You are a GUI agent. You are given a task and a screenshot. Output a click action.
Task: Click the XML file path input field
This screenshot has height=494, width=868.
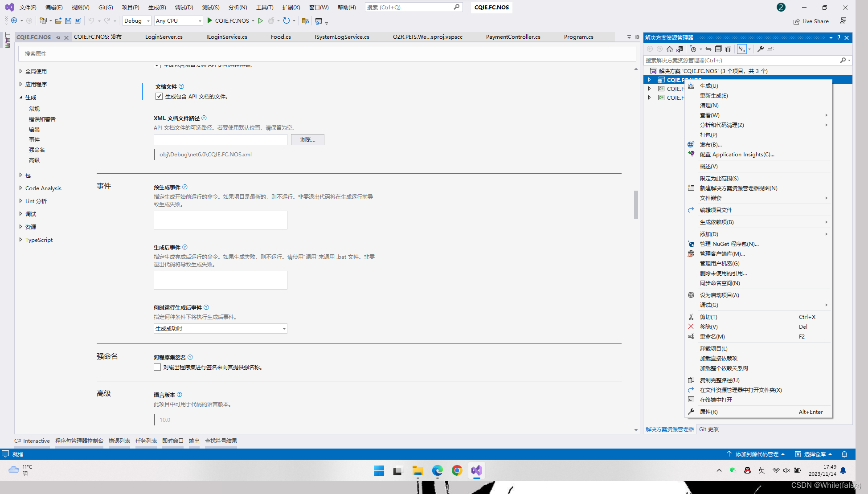coord(220,139)
